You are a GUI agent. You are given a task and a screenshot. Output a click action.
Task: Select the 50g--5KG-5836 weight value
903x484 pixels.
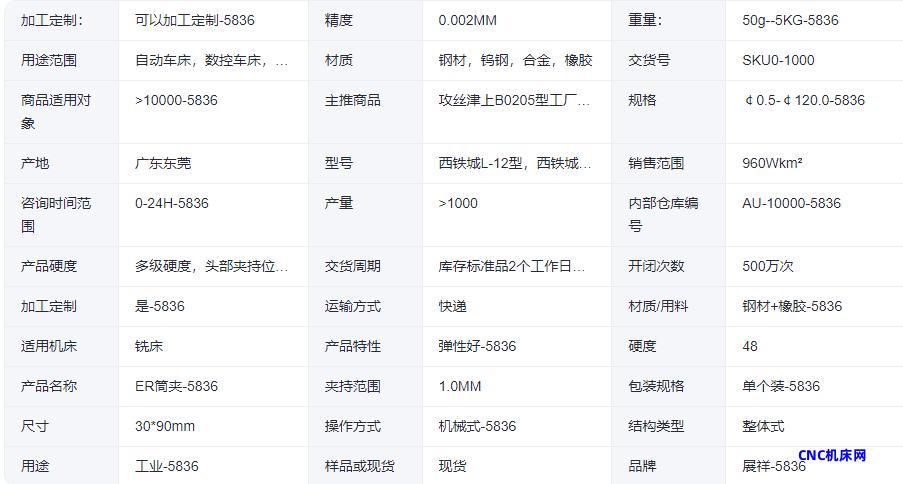[790, 20]
